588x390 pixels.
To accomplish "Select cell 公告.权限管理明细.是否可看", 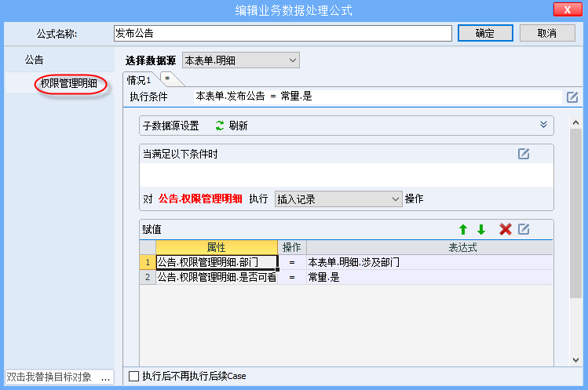I will point(217,277).
